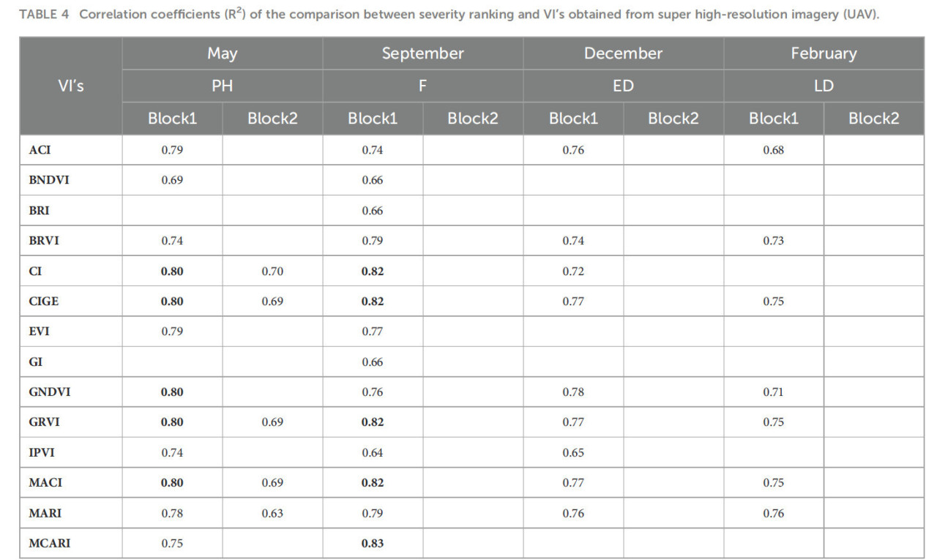This screenshot has height=560, width=937.
Task: Select the February column header
Action: pos(824,53)
